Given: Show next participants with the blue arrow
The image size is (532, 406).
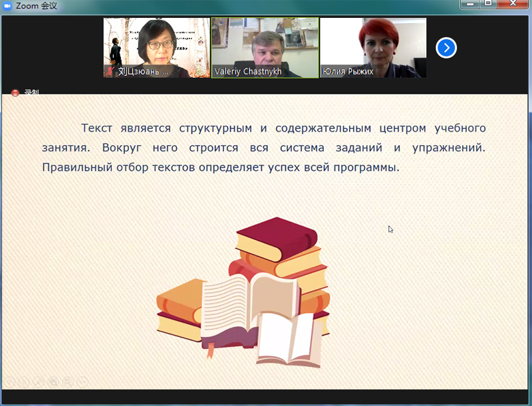Looking at the screenshot, I should [x=446, y=48].
